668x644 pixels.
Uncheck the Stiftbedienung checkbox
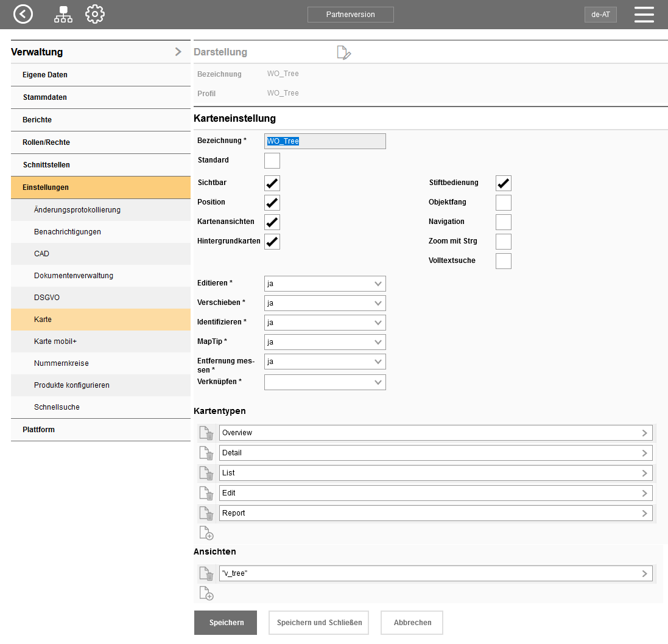[503, 183]
